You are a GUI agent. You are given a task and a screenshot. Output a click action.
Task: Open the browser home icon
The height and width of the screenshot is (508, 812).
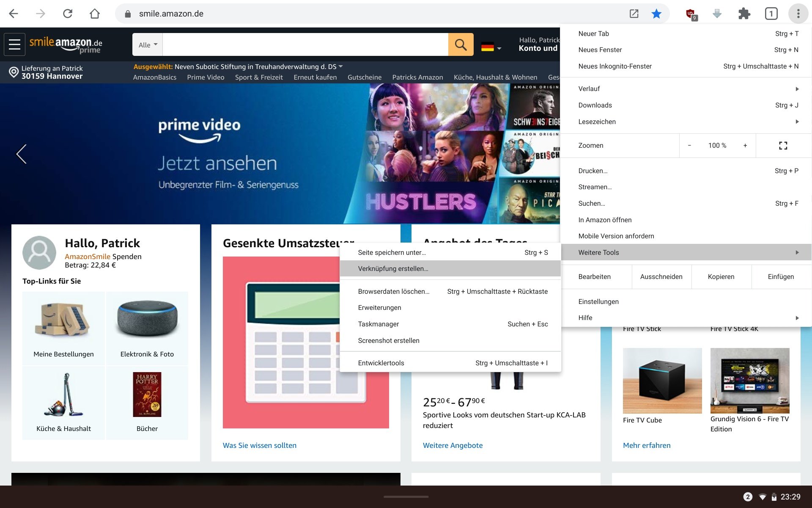coord(95,14)
